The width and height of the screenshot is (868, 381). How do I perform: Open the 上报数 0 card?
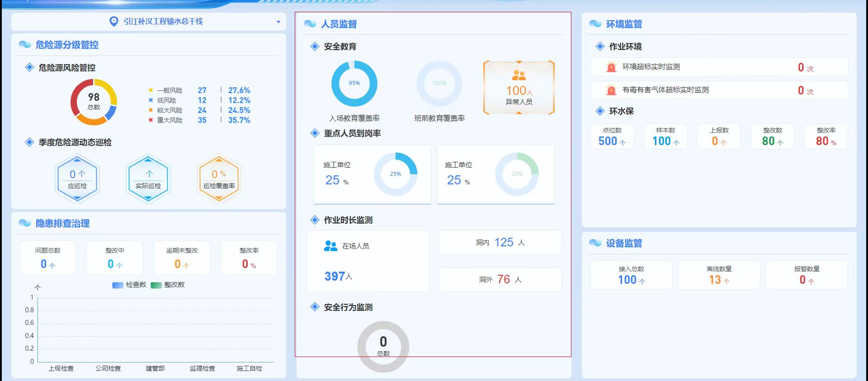[719, 136]
